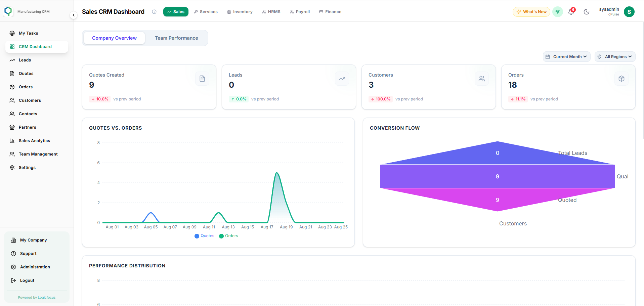
Task: Click the PERFORMANCE DISTRIBUTION heading
Action: [127, 266]
